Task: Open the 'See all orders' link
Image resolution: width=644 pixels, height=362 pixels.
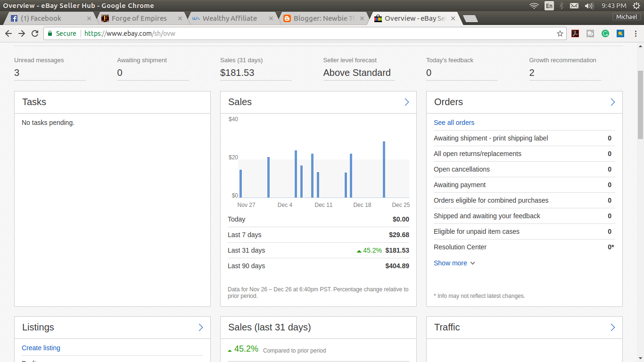Action: pos(454,123)
